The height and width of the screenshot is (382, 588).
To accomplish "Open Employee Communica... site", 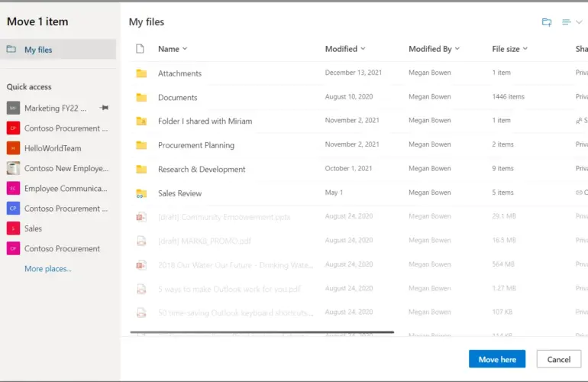I will click(66, 189).
